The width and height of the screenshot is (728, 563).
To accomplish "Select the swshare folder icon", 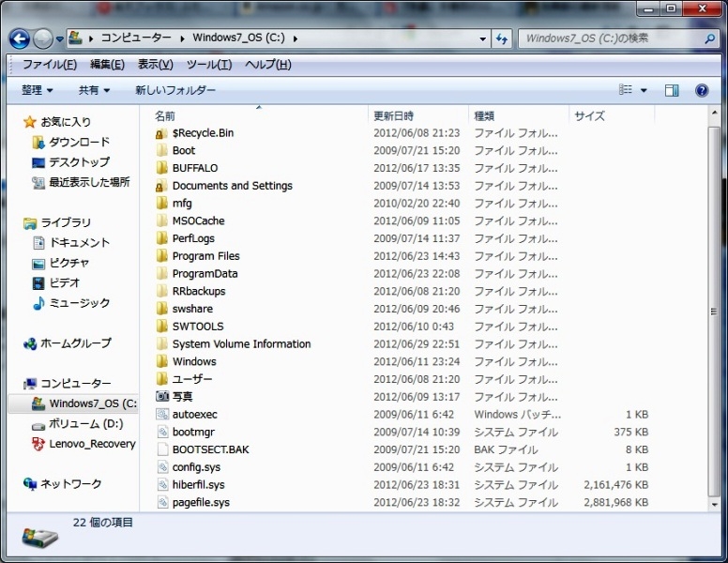I will 161,310.
